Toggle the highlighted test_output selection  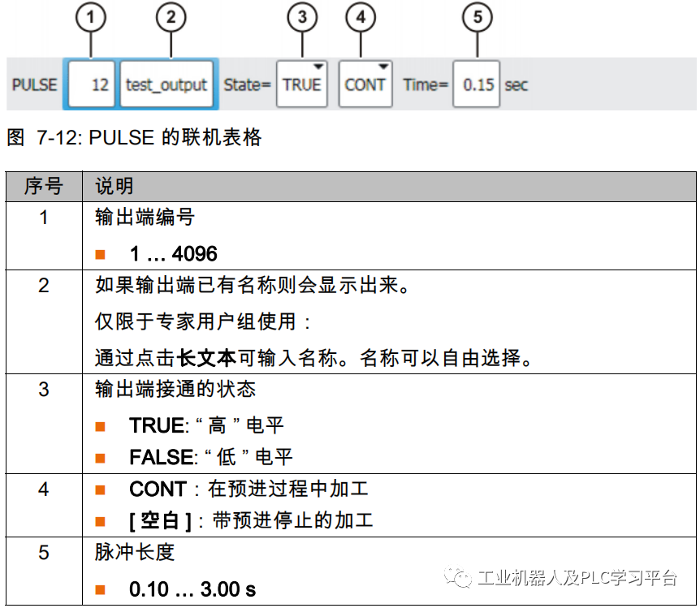(166, 84)
